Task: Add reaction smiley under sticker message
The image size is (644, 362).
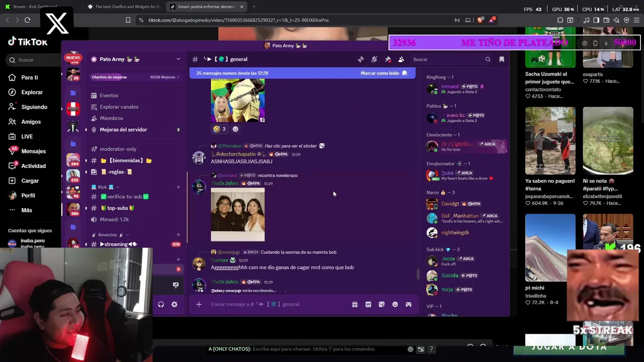Action: [x=235, y=129]
